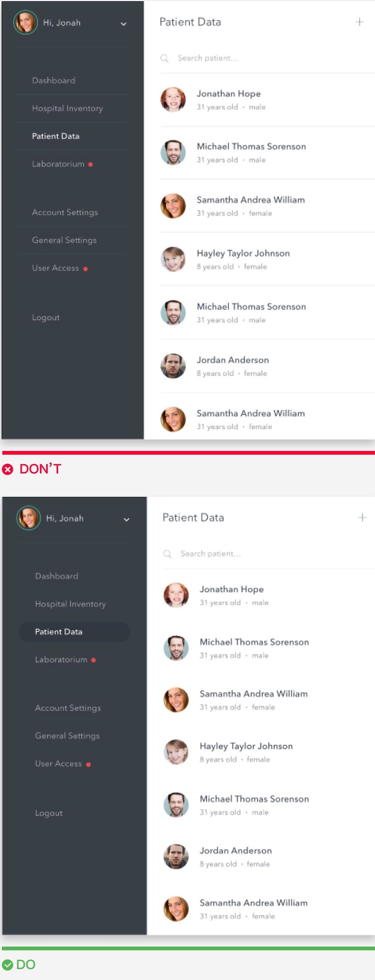Image resolution: width=375 pixels, height=980 pixels.
Task: Open Hospital Inventory in the top sidebar
Action: click(67, 108)
